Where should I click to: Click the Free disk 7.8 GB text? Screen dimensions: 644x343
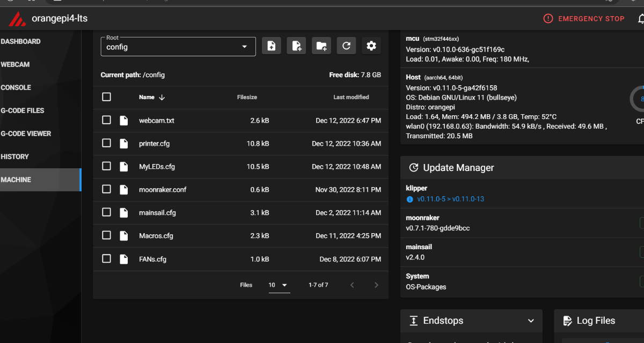(355, 75)
